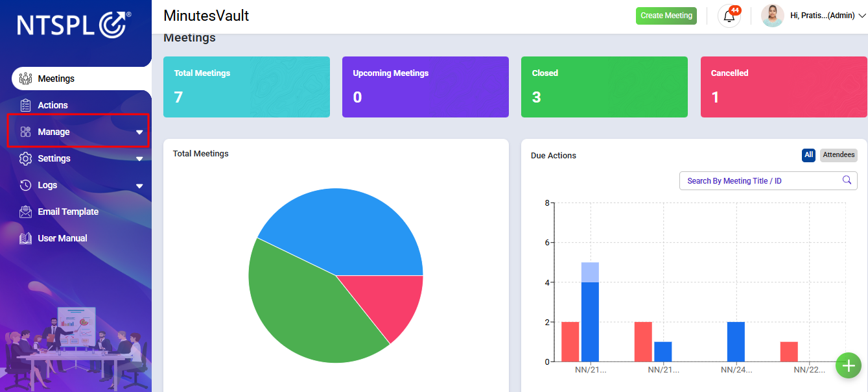Click the Settings gear icon

point(25,158)
